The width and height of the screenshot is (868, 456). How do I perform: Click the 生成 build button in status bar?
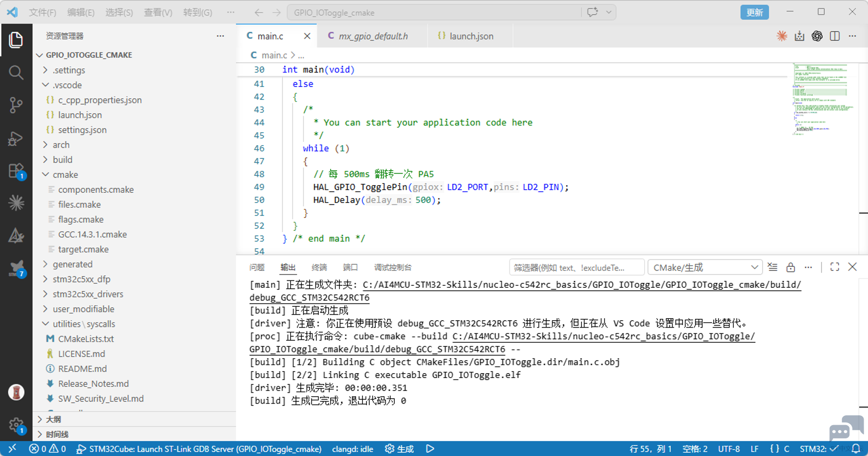[x=400, y=449]
